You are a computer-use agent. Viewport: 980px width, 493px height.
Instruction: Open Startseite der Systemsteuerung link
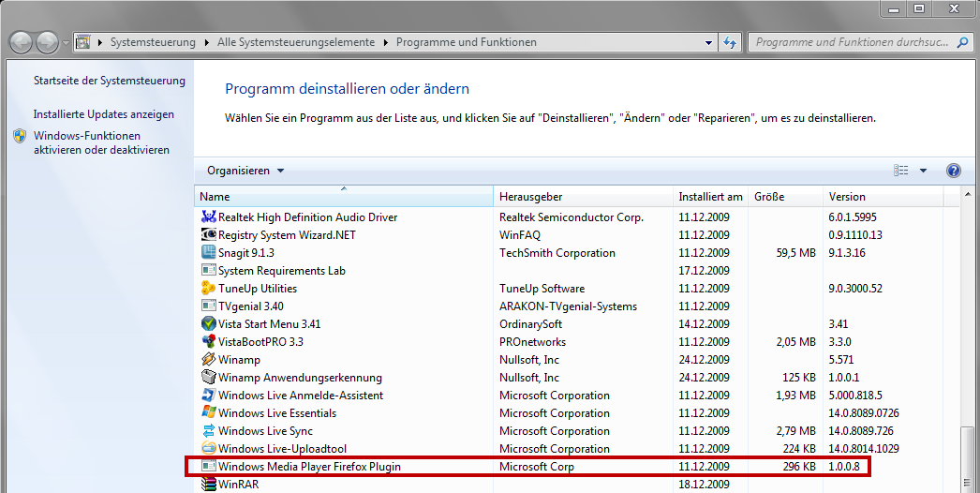[x=110, y=81]
